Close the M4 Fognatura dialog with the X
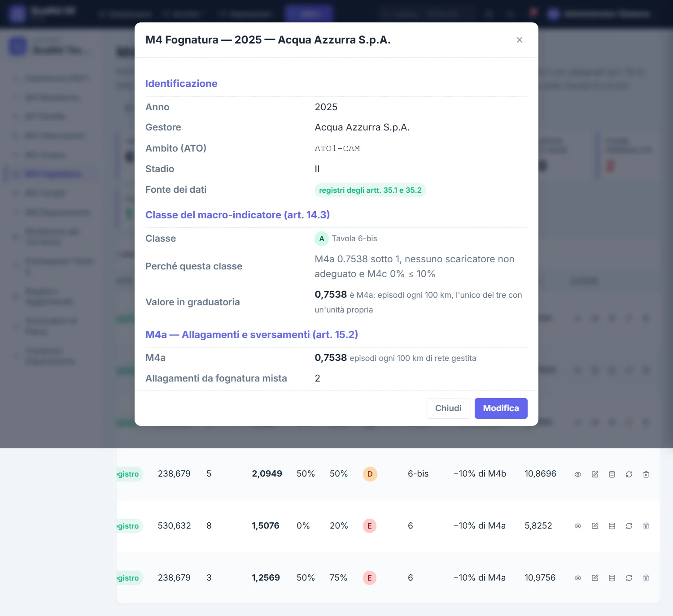This screenshot has height=616, width=673. pos(520,40)
